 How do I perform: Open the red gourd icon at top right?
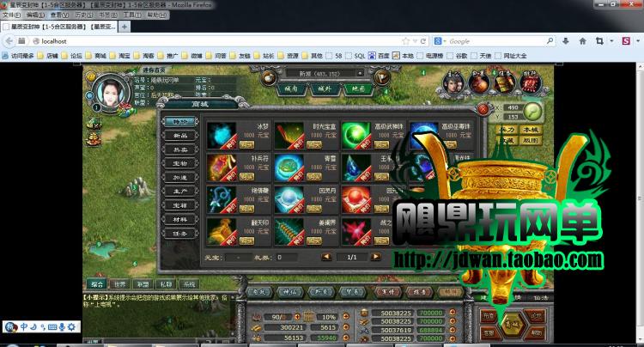click(478, 83)
